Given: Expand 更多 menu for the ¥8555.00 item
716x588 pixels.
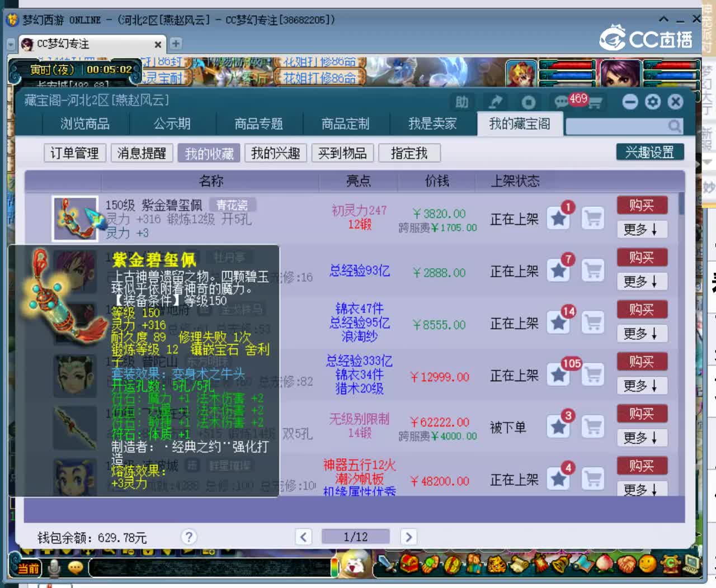Looking at the screenshot, I should (x=642, y=333).
